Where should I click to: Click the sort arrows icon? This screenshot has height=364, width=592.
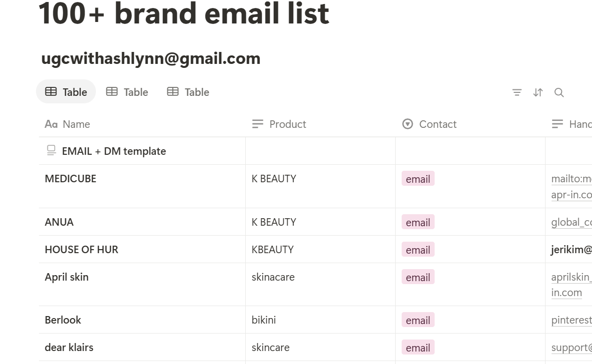tap(538, 92)
